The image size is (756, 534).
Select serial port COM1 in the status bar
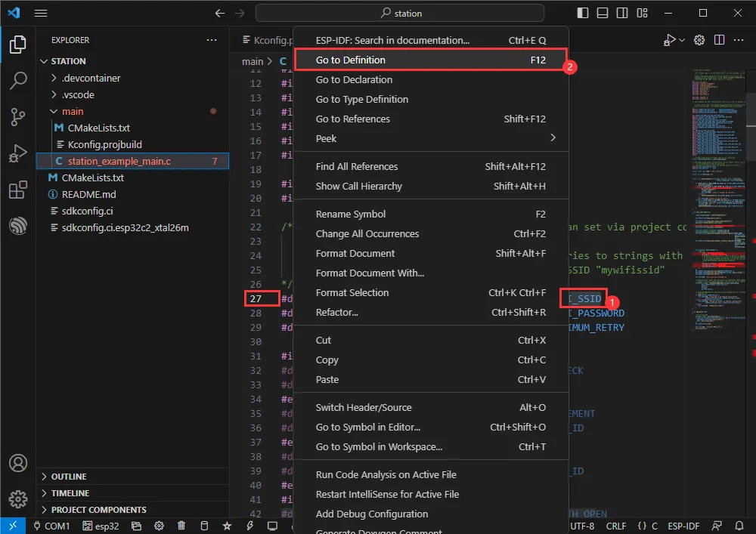coord(51,525)
